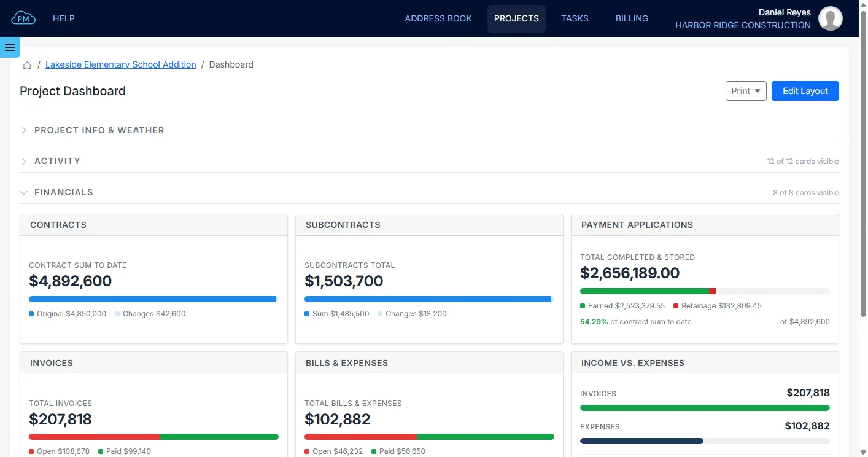Click the '12 of 12 cards visible' text

[803, 162]
